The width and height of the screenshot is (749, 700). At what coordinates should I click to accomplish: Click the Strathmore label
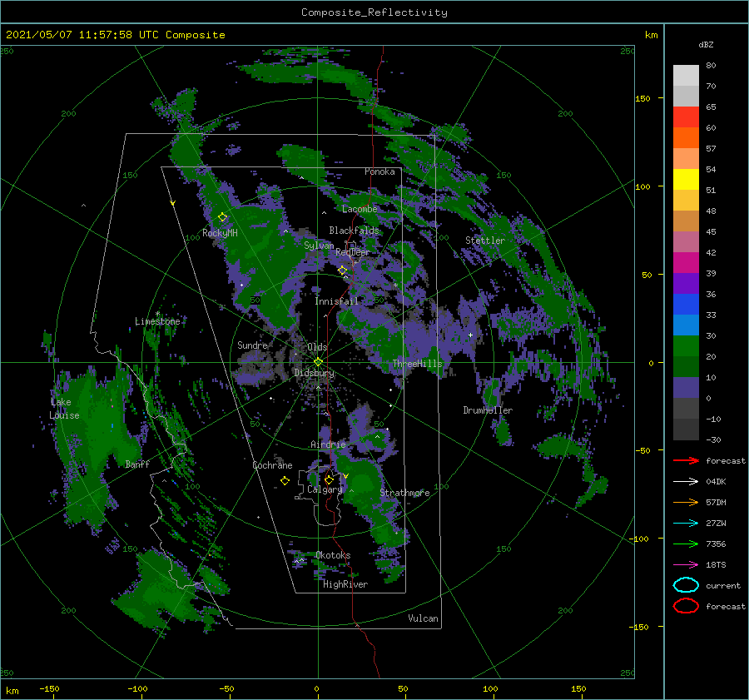click(404, 493)
